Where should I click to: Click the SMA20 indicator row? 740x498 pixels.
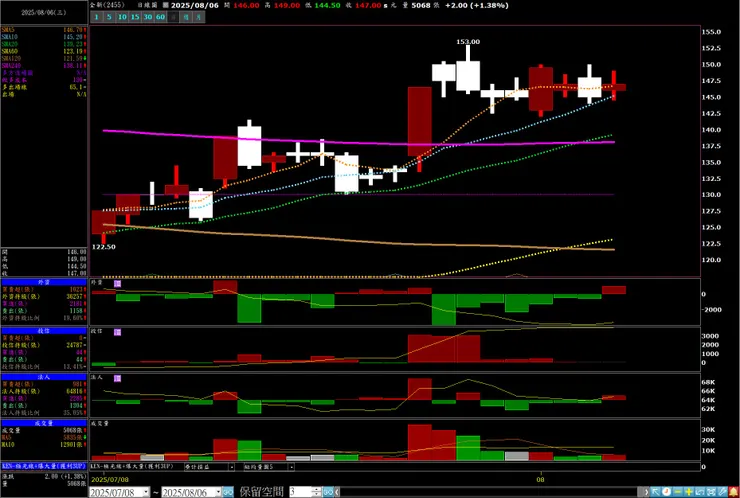click(x=44, y=44)
